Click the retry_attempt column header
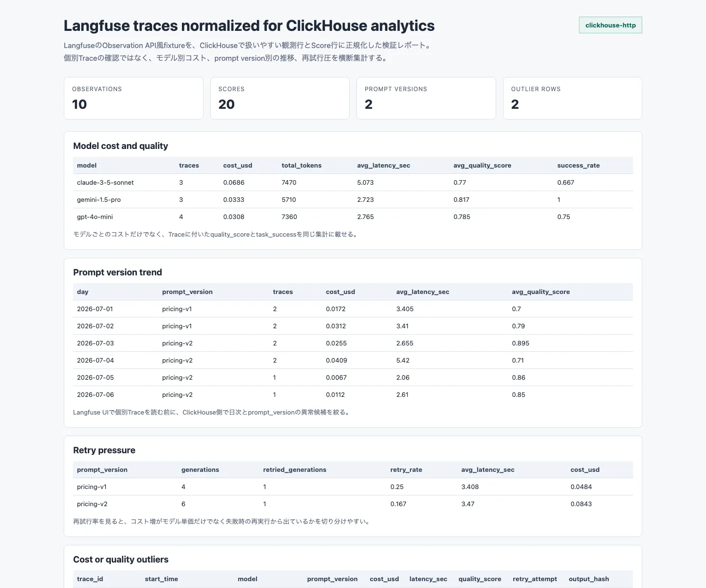706x588 pixels. (535, 579)
